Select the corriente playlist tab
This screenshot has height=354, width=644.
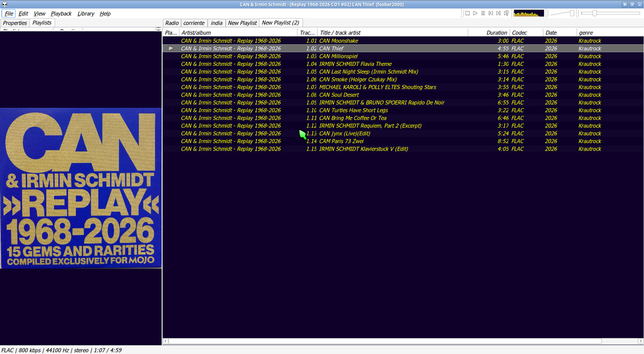[194, 23]
